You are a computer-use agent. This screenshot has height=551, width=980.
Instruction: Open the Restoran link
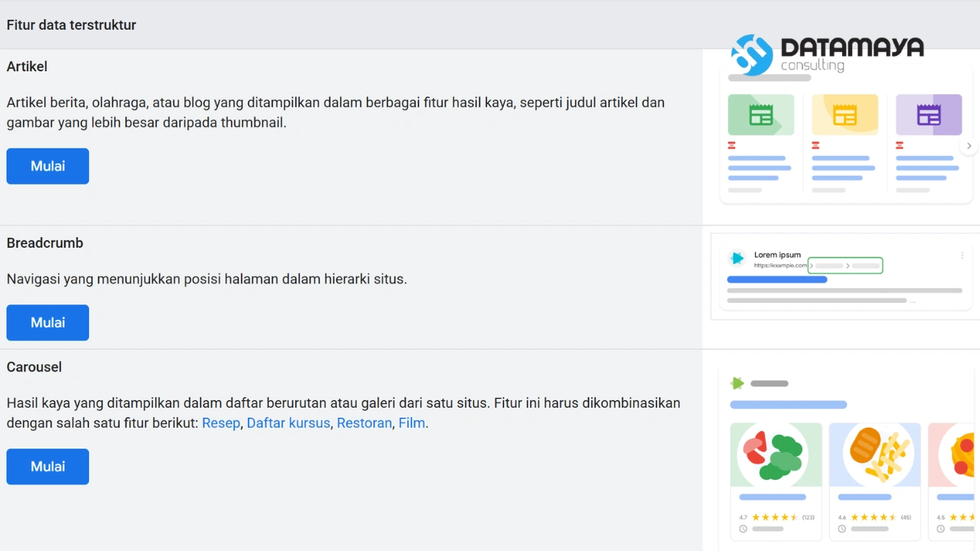(x=364, y=423)
